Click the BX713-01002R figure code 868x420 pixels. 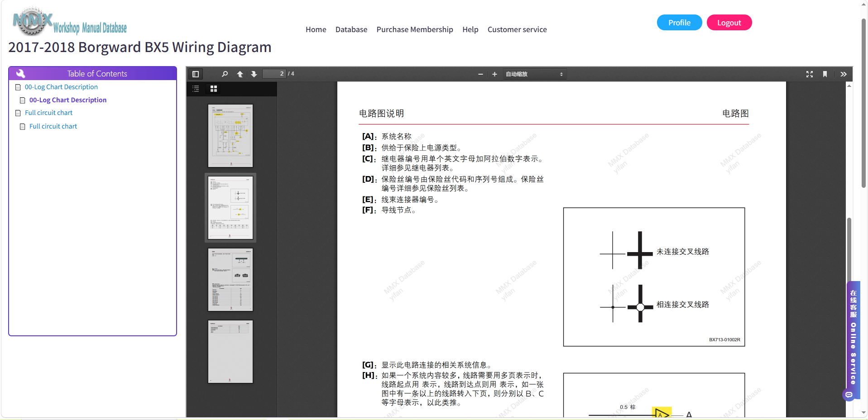[724, 340]
